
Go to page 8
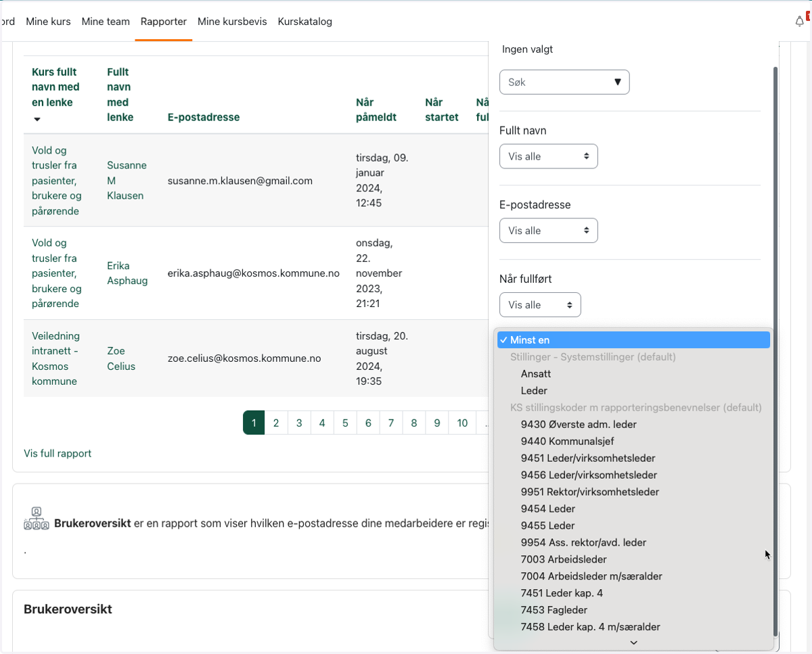point(414,423)
